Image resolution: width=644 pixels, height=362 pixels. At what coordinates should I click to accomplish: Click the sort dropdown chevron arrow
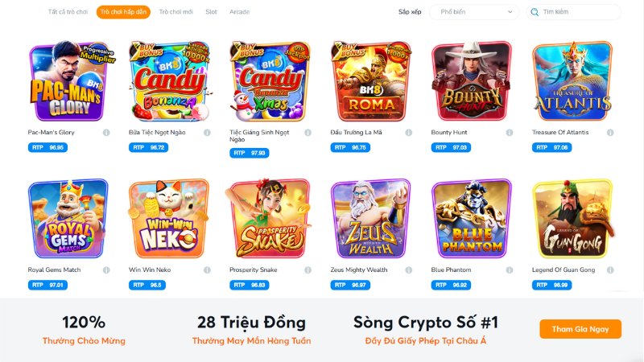510,12
